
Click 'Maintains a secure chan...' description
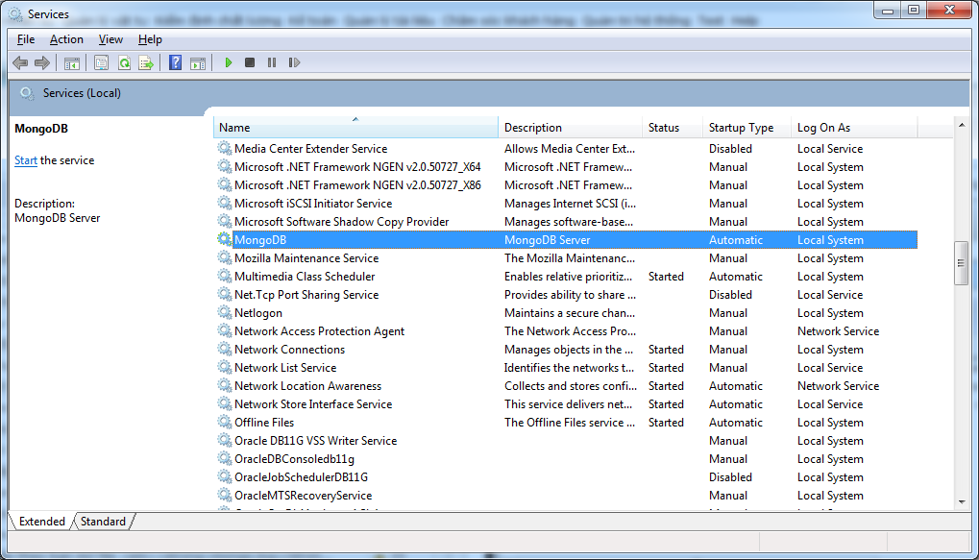(x=570, y=313)
